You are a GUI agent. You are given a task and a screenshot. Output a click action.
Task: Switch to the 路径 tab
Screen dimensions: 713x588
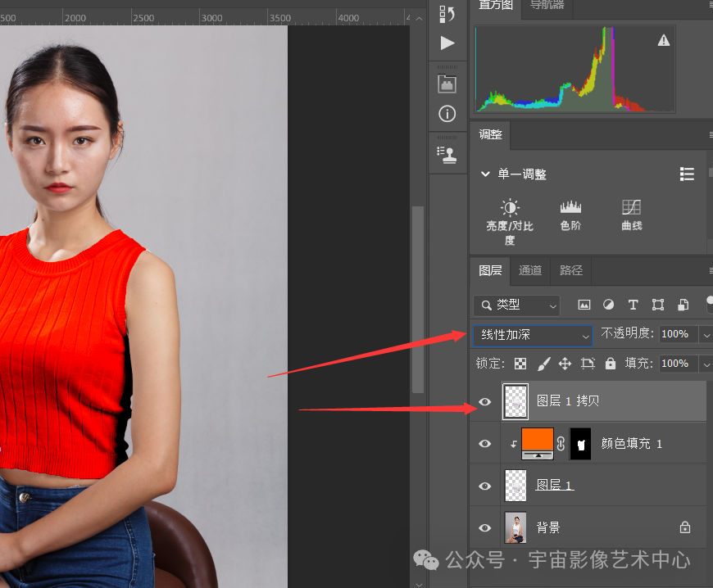click(571, 271)
